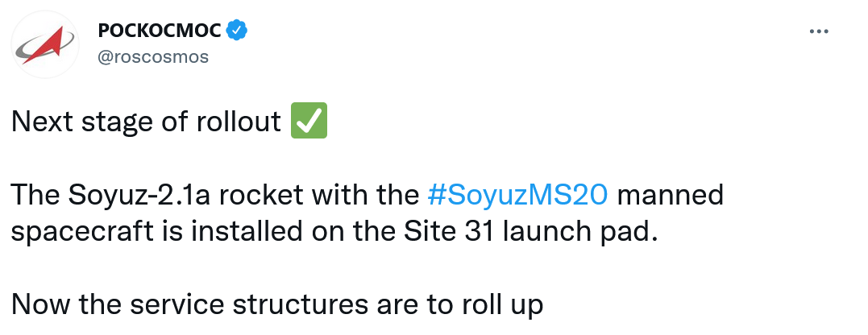
Task: Click the words "roll up" at end
Action: [508, 305]
